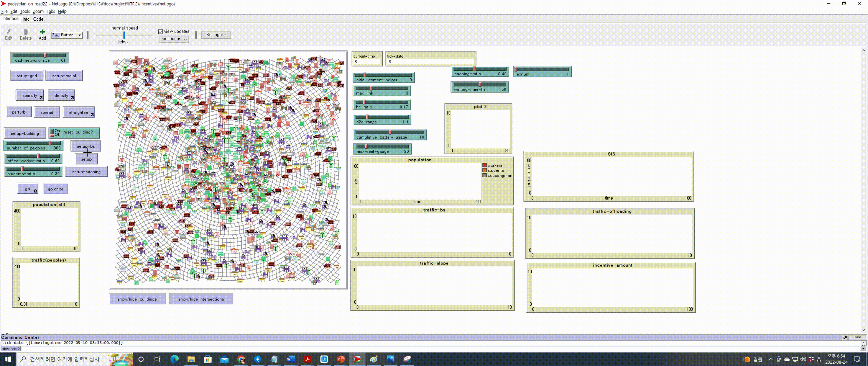Open Word from the taskbar

[291, 359]
